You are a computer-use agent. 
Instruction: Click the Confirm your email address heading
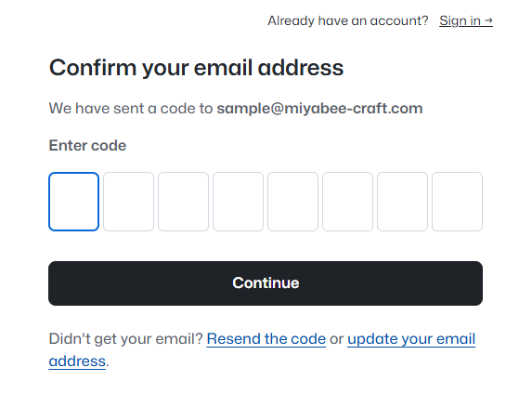197,68
